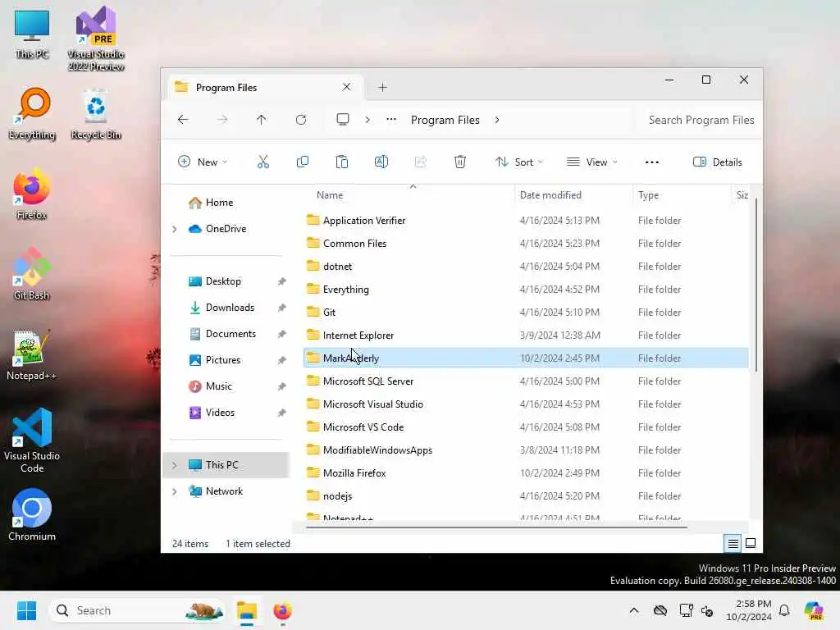Select the Visual Studio Code desktop shortcut
This screenshot has width=840, height=630.
click(32, 441)
